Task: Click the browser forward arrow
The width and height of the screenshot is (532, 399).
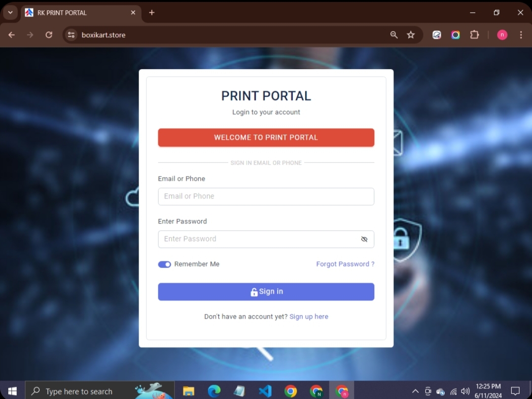Action: coord(30,35)
